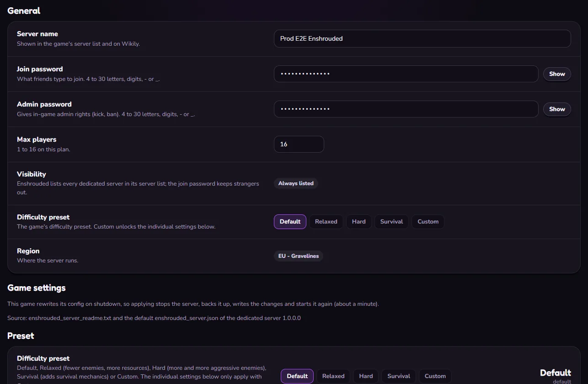Choose Custom in the Preset section
This screenshot has width=588, height=384.
point(435,376)
